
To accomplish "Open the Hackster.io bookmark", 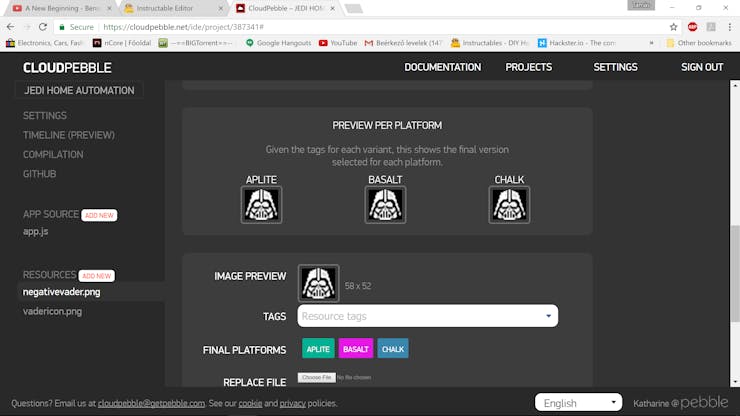I will pos(577,43).
